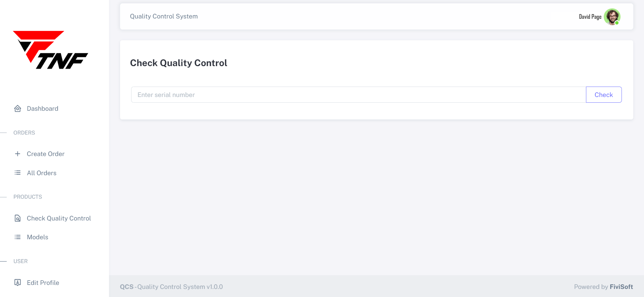This screenshot has height=297, width=644.
Task: Open Edit Profile from sidebar
Action: coord(43,283)
